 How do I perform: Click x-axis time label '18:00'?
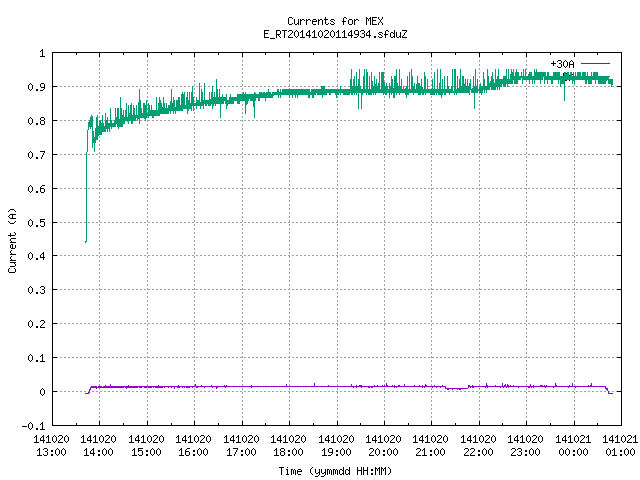point(288,452)
